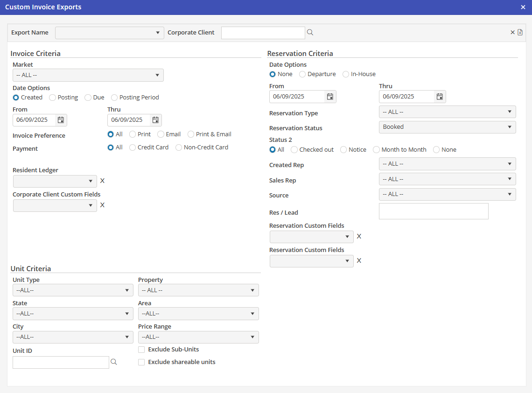Expand the Export Name dropdown
The width and height of the screenshot is (532, 393).
(x=110, y=33)
